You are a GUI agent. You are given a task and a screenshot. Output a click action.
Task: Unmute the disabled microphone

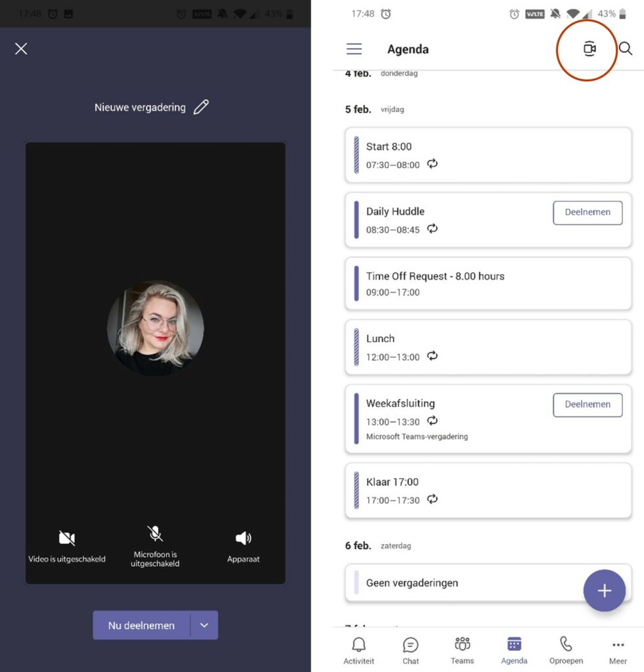coord(155,546)
